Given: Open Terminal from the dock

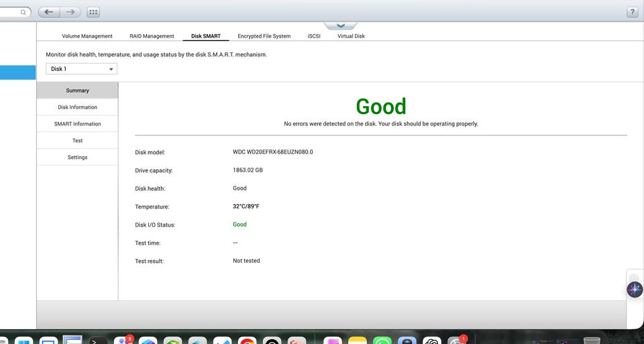Looking at the screenshot, I should point(98,340).
